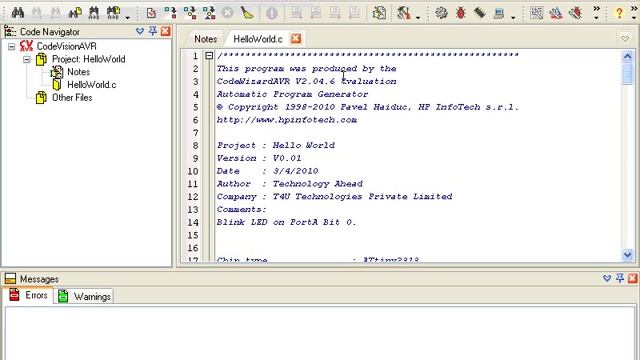Pin the Code Navigator panel

pos(153,31)
